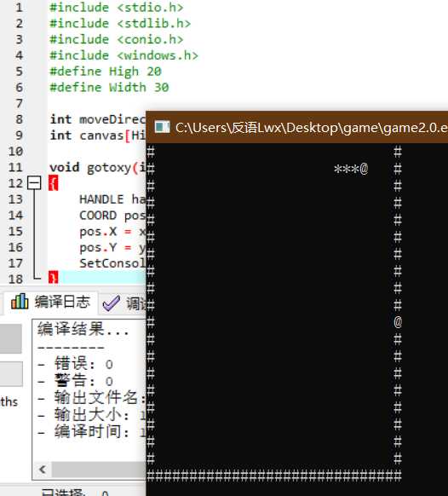This screenshot has width=448, height=496.
Task: Click the scroll left arrow in compile log
Action: (x=43, y=469)
